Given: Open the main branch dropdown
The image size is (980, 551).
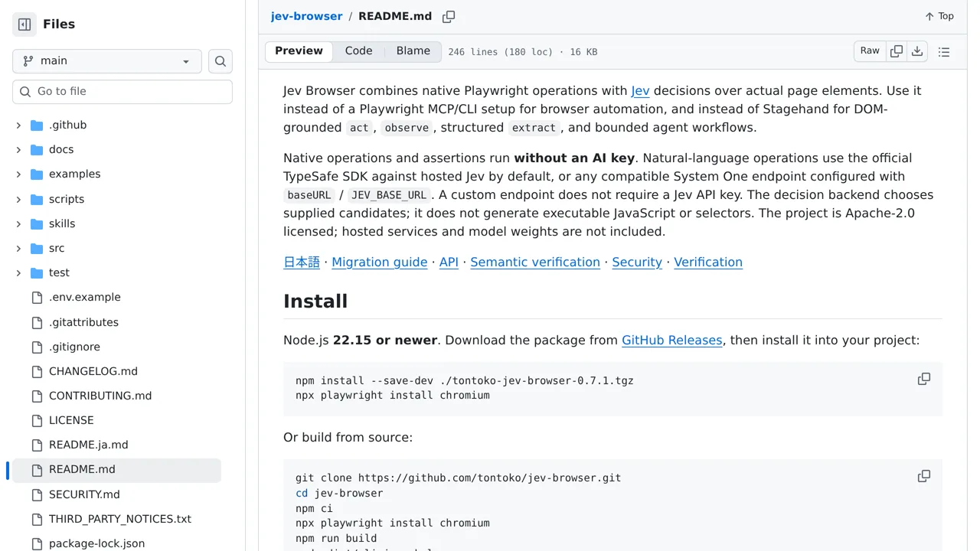Looking at the screenshot, I should (107, 61).
